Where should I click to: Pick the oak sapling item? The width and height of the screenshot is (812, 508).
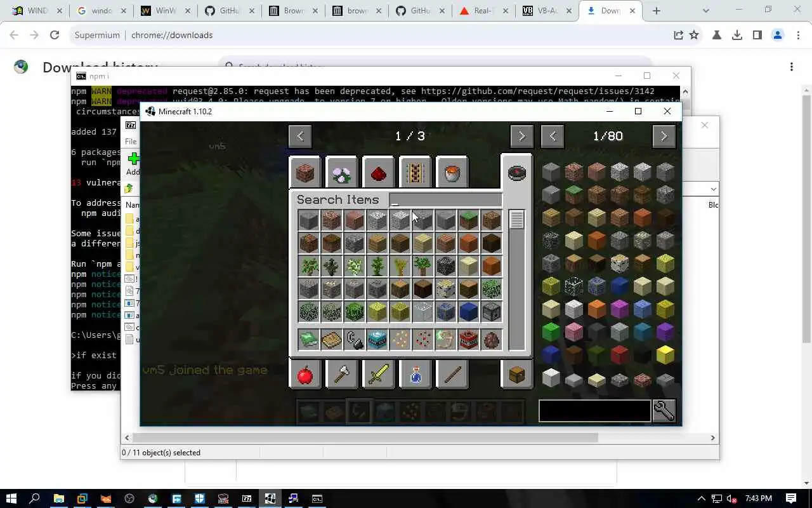pos(308,266)
